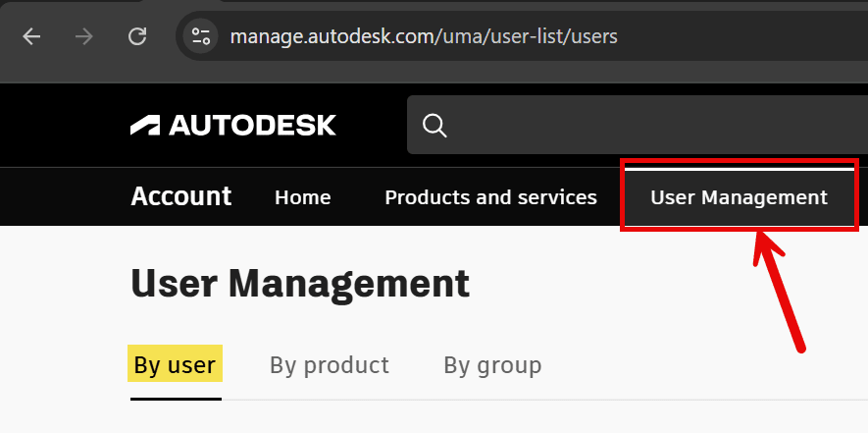Open Products and services nav item

(491, 197)
